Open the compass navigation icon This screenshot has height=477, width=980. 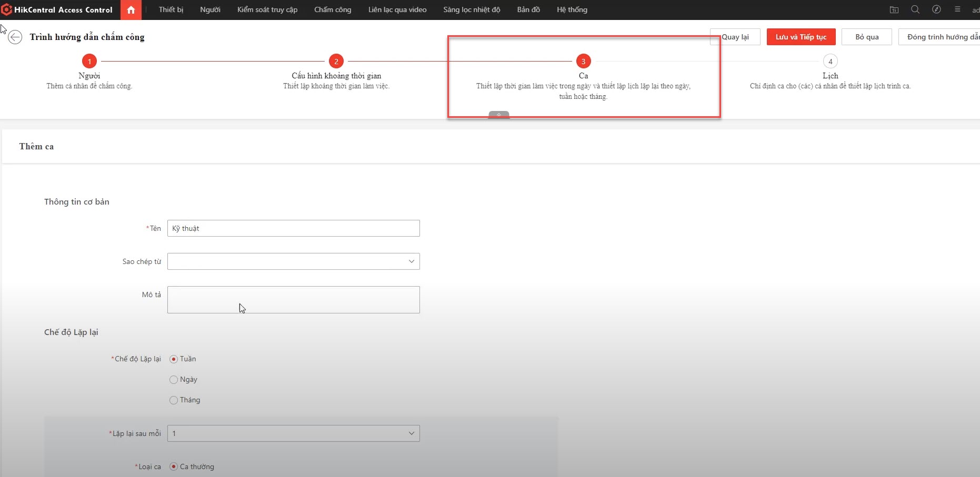[936, 9]
